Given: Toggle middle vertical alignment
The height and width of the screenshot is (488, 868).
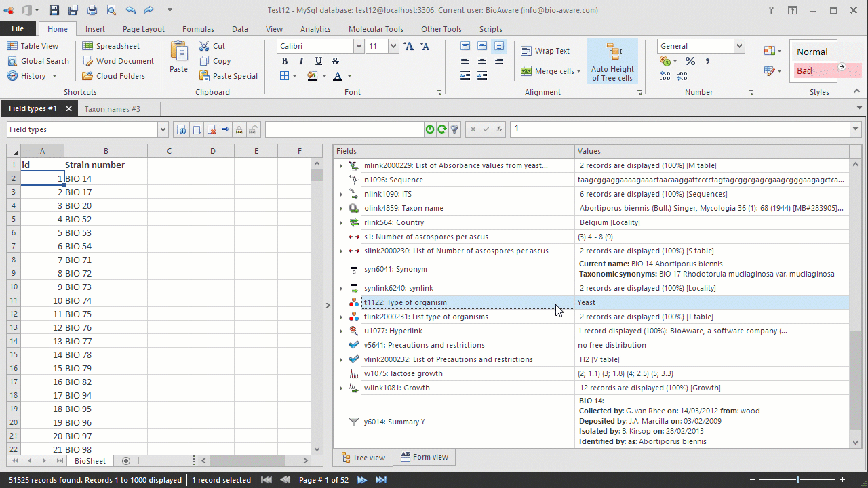Looking at the screenshot, I should tap(482, 46).
